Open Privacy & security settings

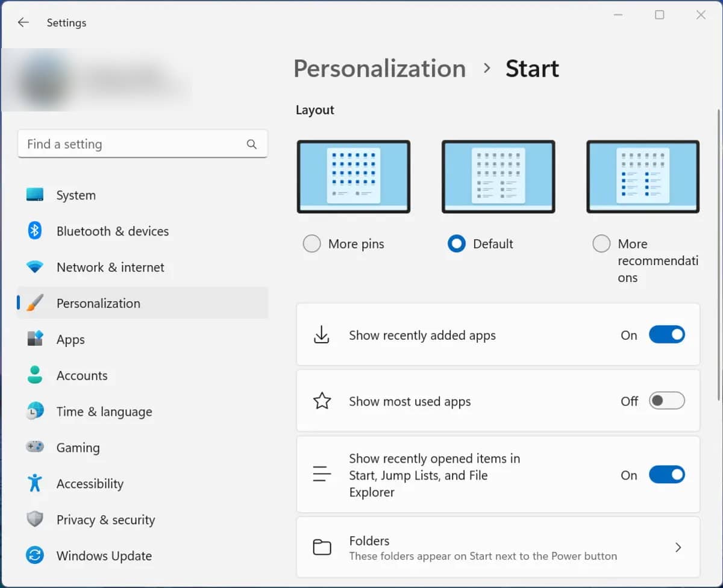(x=106, y=519)
